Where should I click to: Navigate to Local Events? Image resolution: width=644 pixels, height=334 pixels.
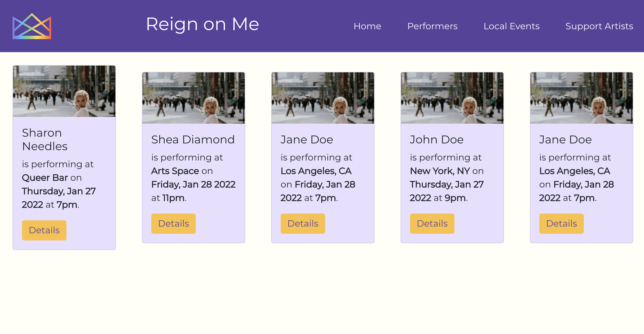(511, 26)
